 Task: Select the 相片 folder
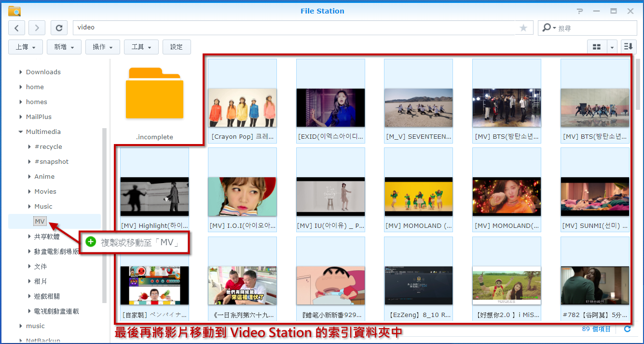(41, 281)
